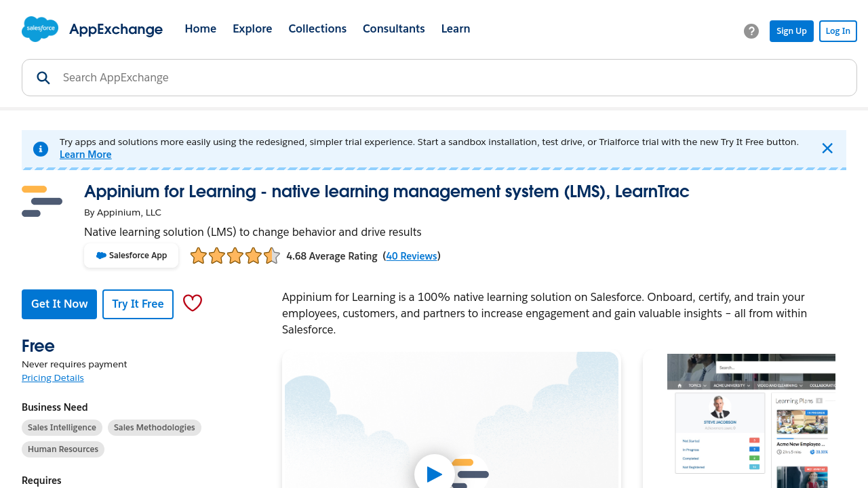
Task: Click the info icon in the banner
Action: [41, 148]
